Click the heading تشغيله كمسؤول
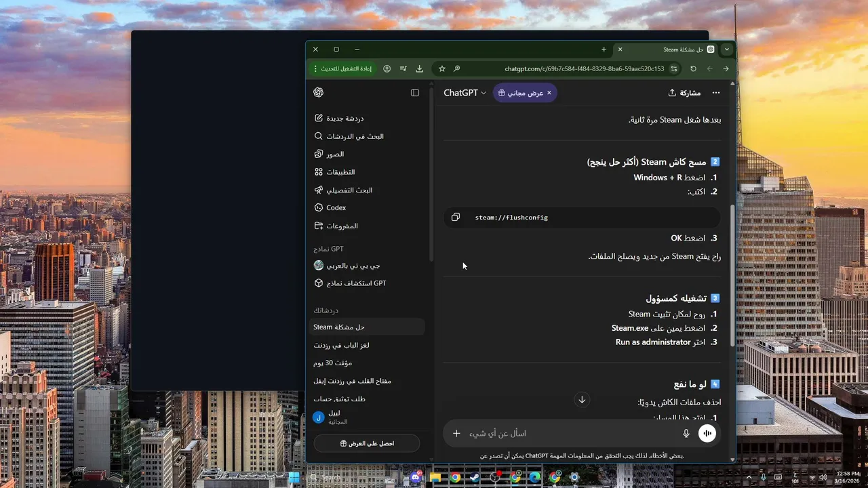 pos(677,298)
